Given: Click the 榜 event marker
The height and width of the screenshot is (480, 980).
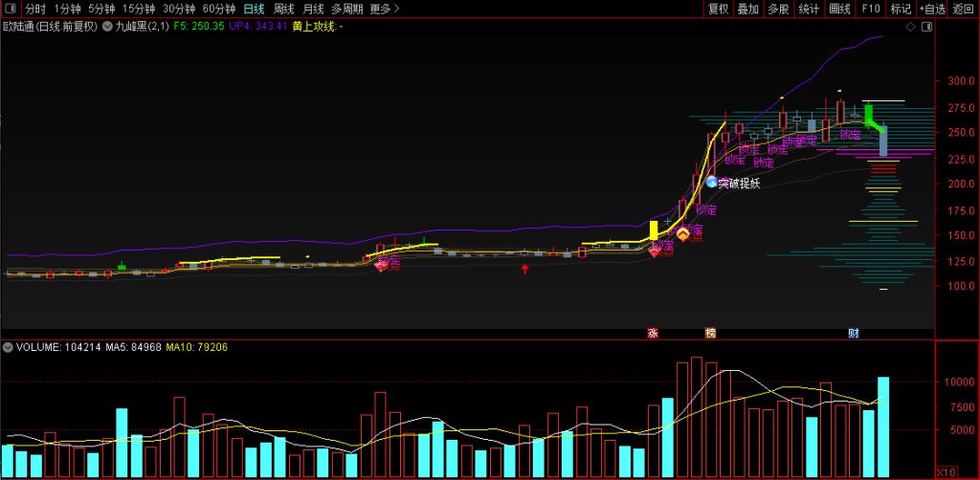Looking at the screenshot, I should [710, 333].
